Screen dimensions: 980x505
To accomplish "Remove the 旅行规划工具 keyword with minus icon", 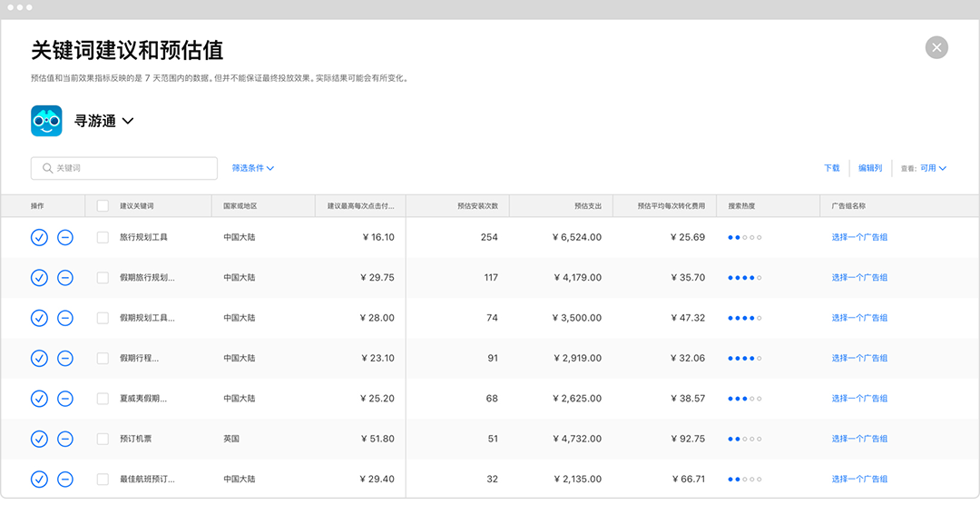I will click(x=65, y=237).
